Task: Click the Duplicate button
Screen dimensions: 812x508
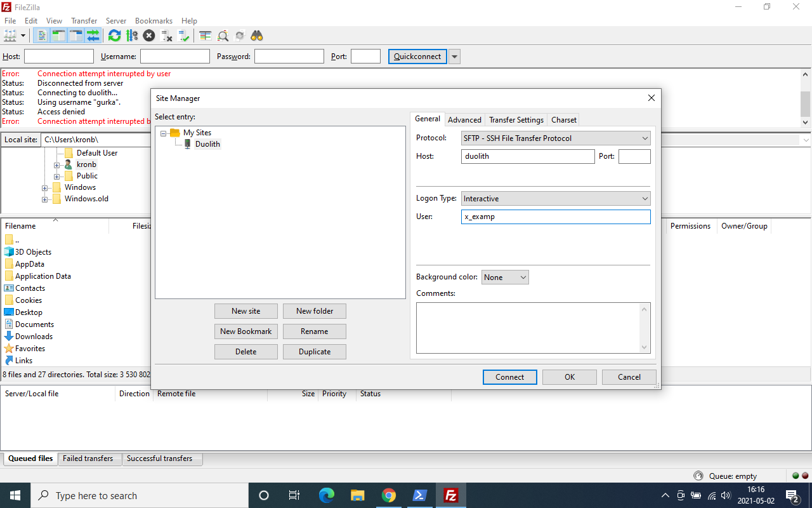Action: point(315,352)
